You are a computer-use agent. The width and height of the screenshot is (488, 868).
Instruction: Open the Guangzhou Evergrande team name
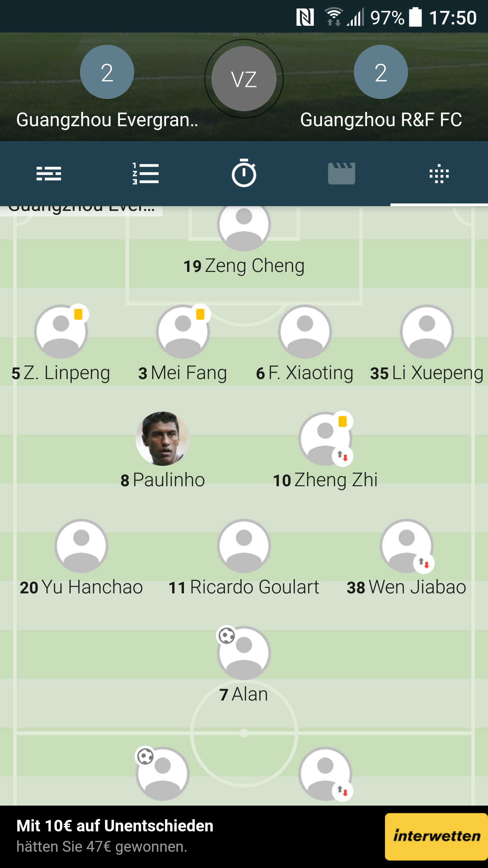(107, 120)
